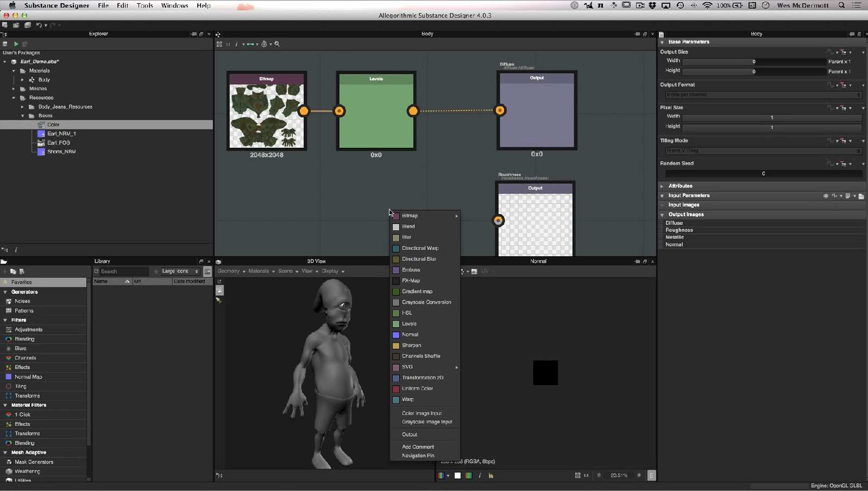Expand the Attributes section
Screen dimensions: 868x491
pyautogui.click(x=680, y=186)
